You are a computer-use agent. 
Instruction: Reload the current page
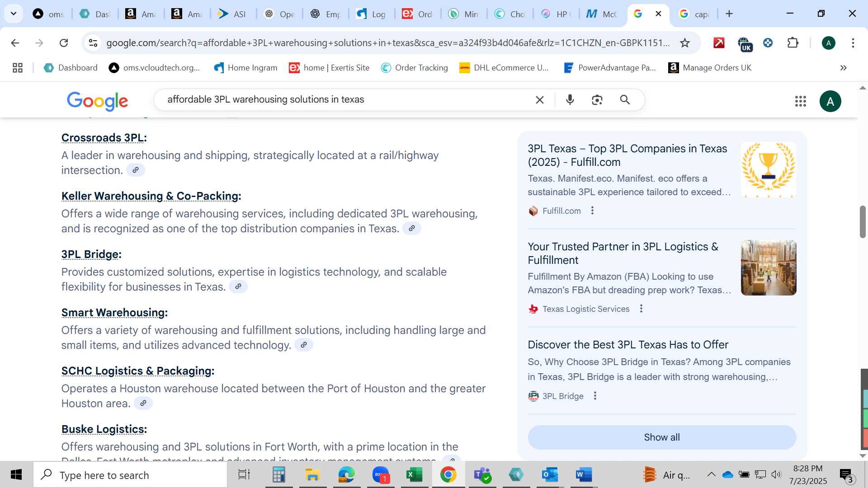point(64,43)
